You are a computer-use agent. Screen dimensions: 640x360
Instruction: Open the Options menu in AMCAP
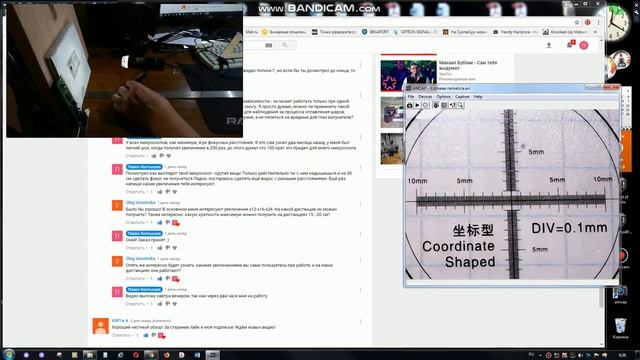click(x=444, y=97)
